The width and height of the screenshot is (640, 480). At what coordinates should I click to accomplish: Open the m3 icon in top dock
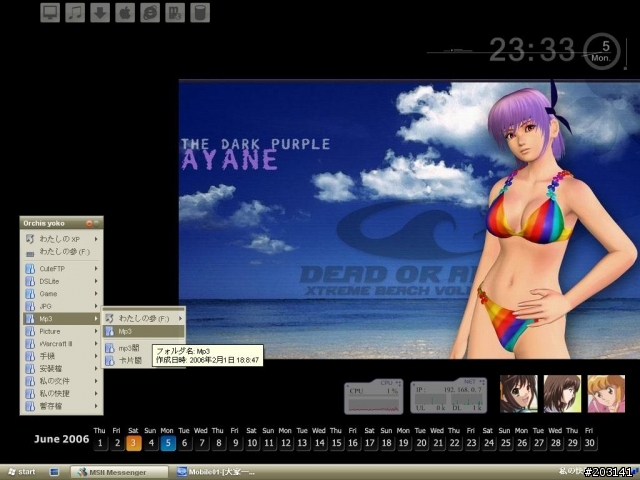coord(175,13)
